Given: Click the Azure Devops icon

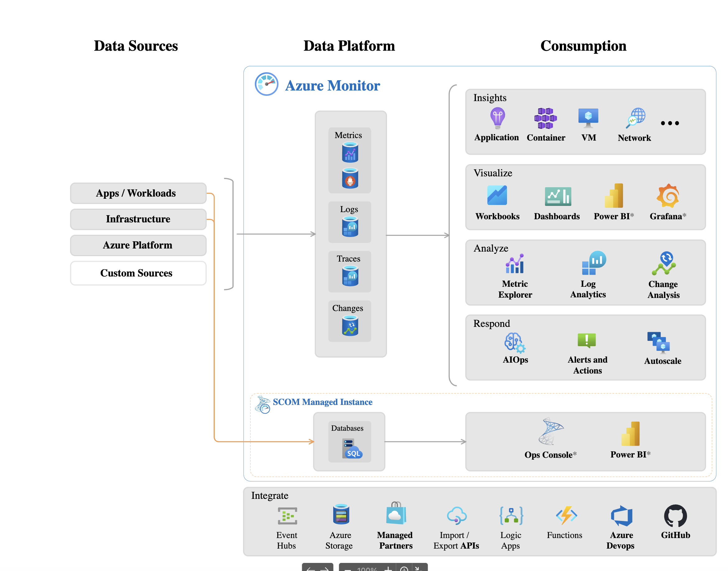Looking at the screenshot, I should pos(621,516).
